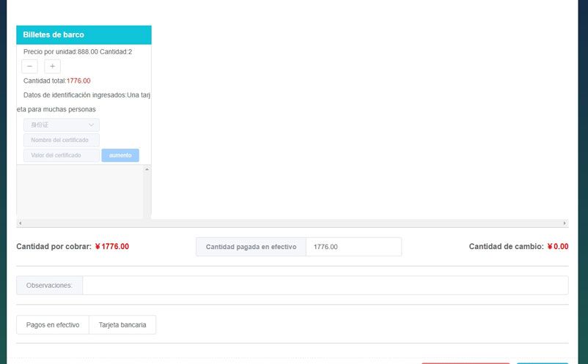Click the horizontal scrollbar's left arrow
The width and height of the screenshot is (588, 364).
click(x=20, y=223)
